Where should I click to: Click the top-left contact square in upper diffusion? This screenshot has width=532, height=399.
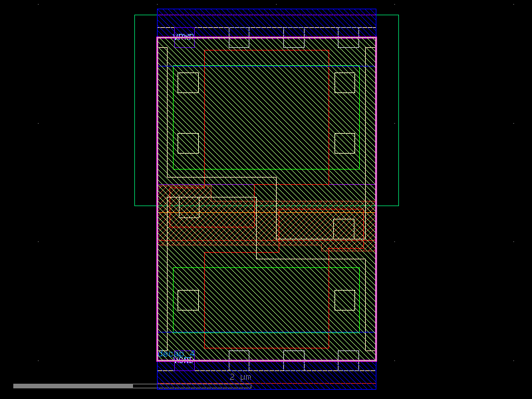coord(188,82)
